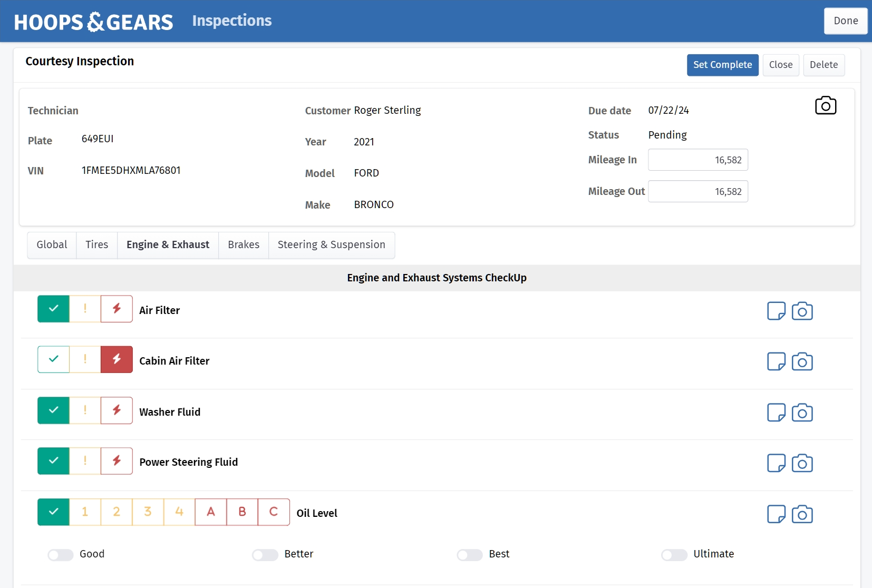Set Oil Level rating to A
872x588 pixels.
(211, 512)
